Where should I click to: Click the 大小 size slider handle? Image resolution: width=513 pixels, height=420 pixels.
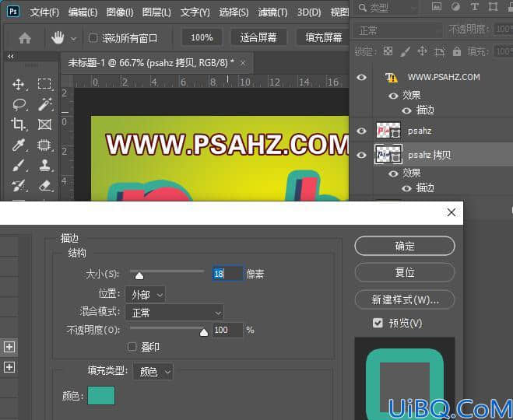139,276
